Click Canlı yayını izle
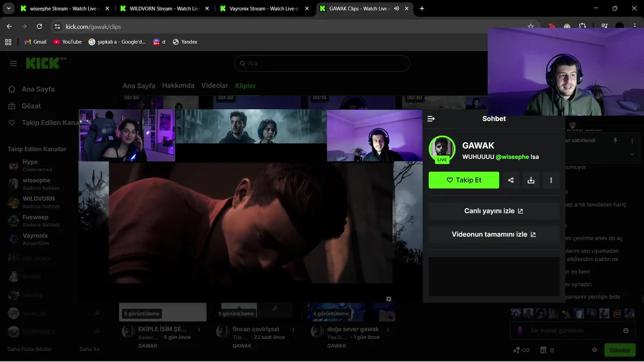The image size is (644, 362). tap(494, 211)
